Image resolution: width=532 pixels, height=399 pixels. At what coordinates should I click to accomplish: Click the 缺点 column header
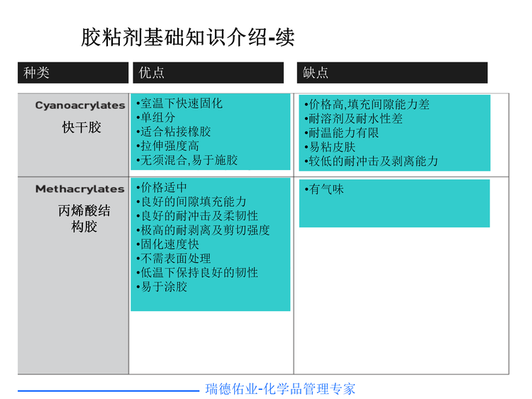tap(316, 73)
